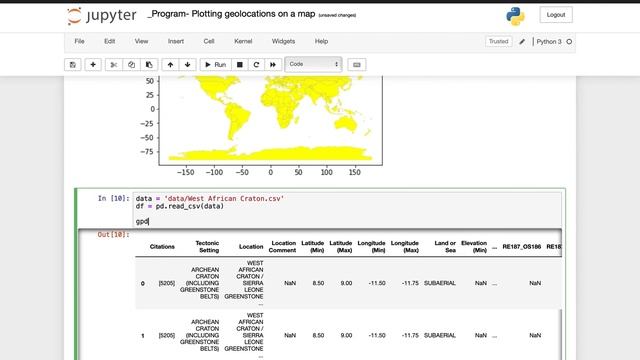Click the Out[10] output prompt area
This screenshot has width=640, height=360.
click(x=113, y=234)
